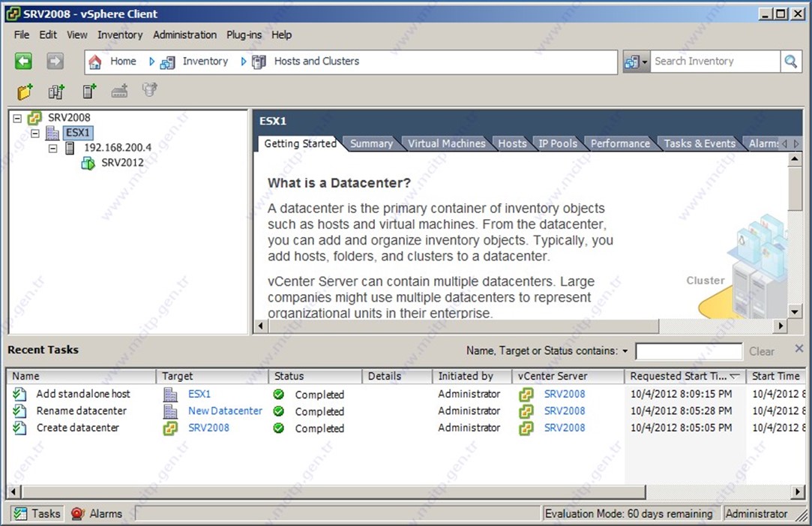The image size is (812, 526).
Task: Click the Recent Tasks filter text field
Action: tap(688, 351)
